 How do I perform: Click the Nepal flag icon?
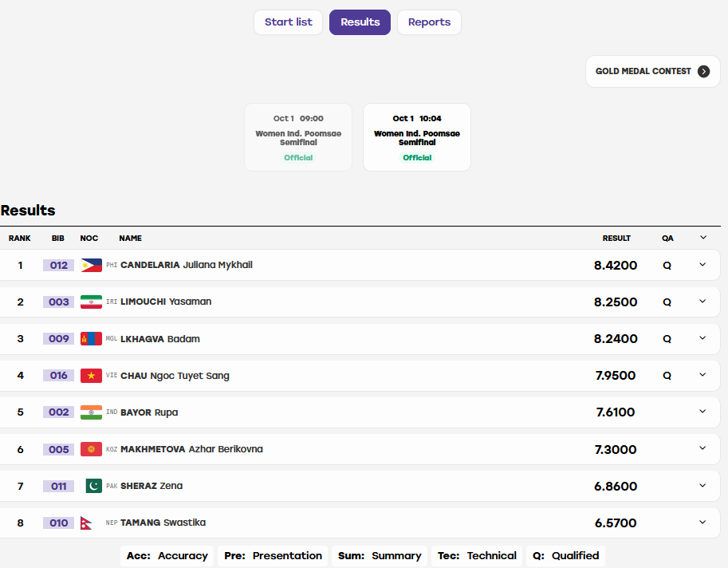86,523
